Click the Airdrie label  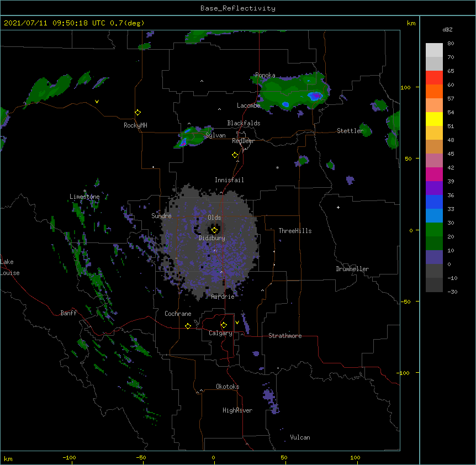tap(223, 297)
